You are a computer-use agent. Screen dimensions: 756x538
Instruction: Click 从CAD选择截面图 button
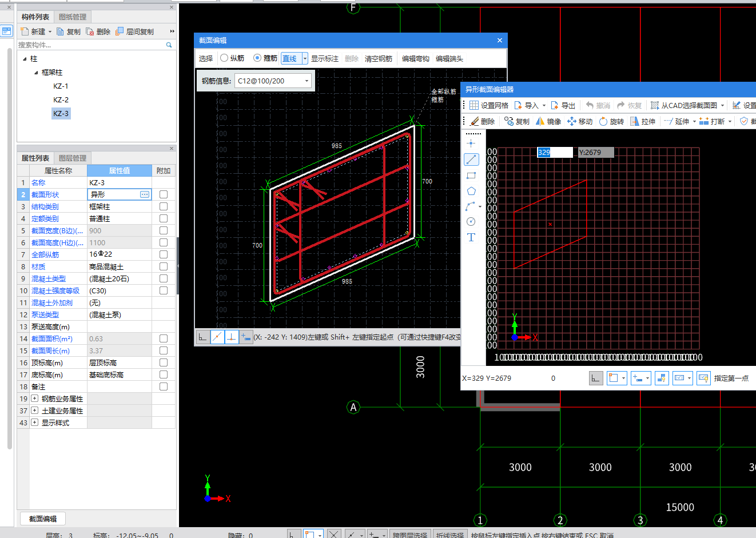point(684,105)
